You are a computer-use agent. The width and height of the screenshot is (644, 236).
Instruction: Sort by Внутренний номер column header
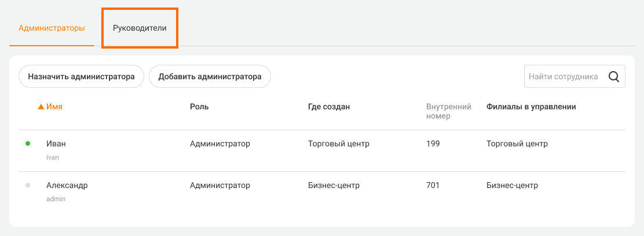tap(449, 111)
